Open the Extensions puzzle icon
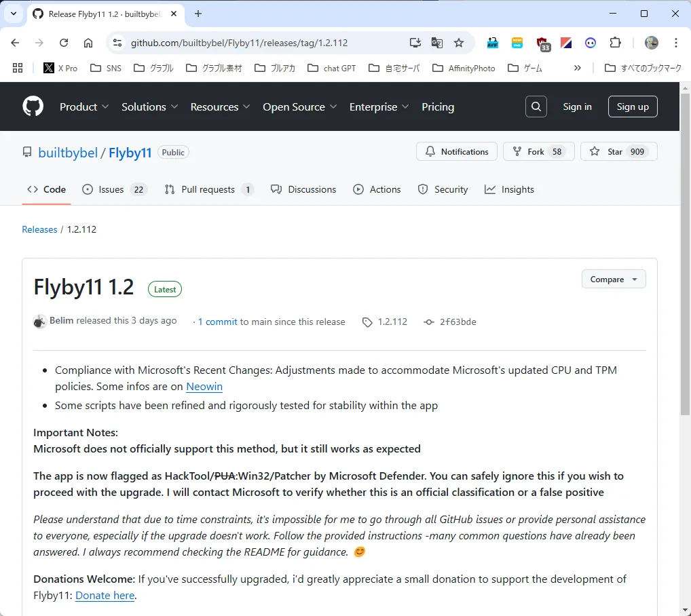The image size is (691, 616). [x=615, y=43]
